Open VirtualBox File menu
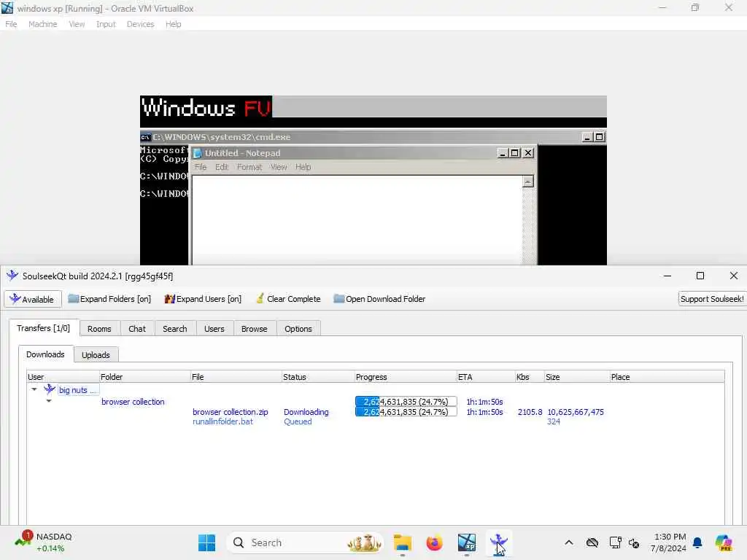 pos(11,24)
